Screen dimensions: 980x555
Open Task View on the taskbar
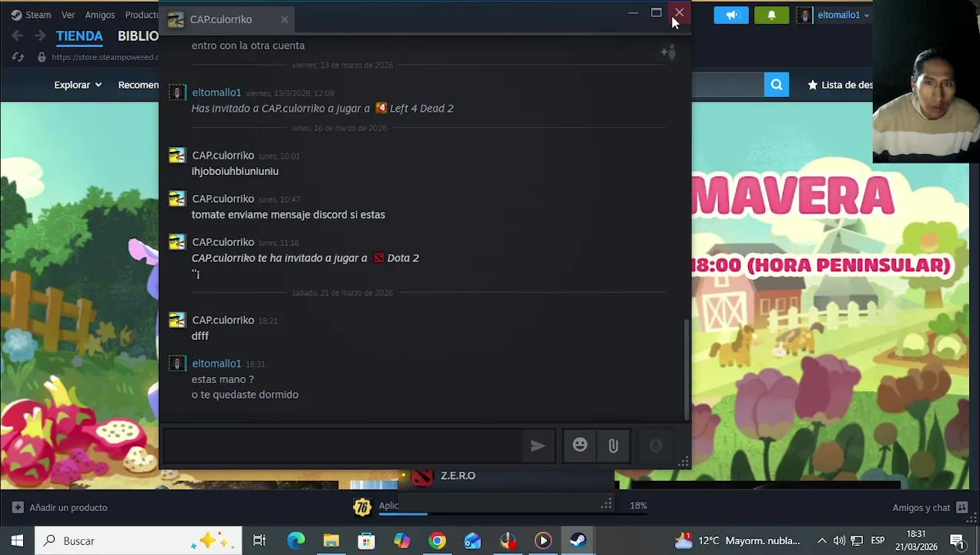pos(260,541)
